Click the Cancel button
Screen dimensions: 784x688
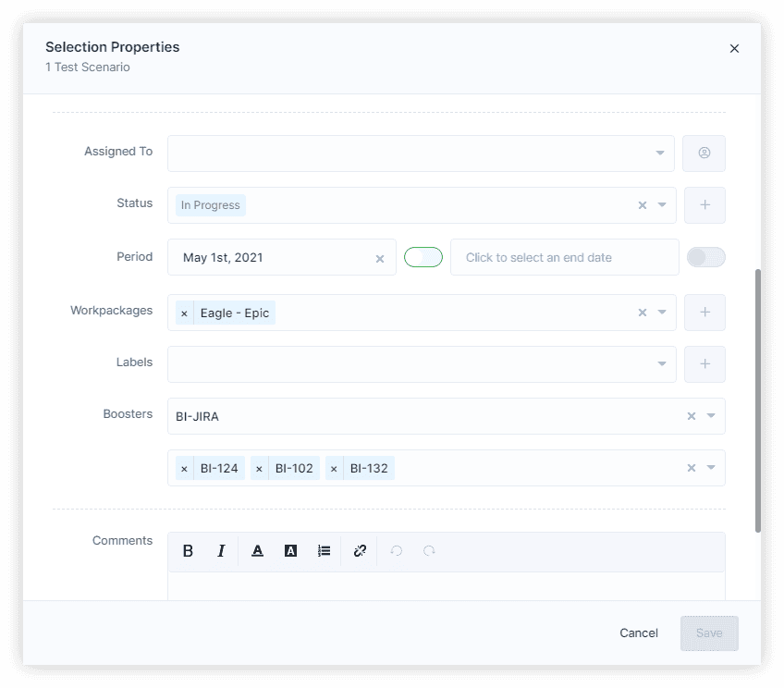(x=639, y=633)
